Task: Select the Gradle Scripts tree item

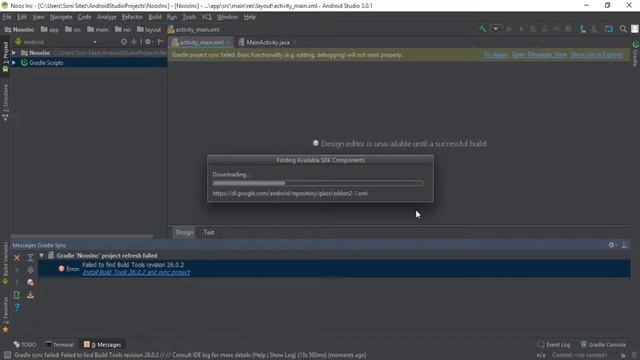Action: [89, 62]
